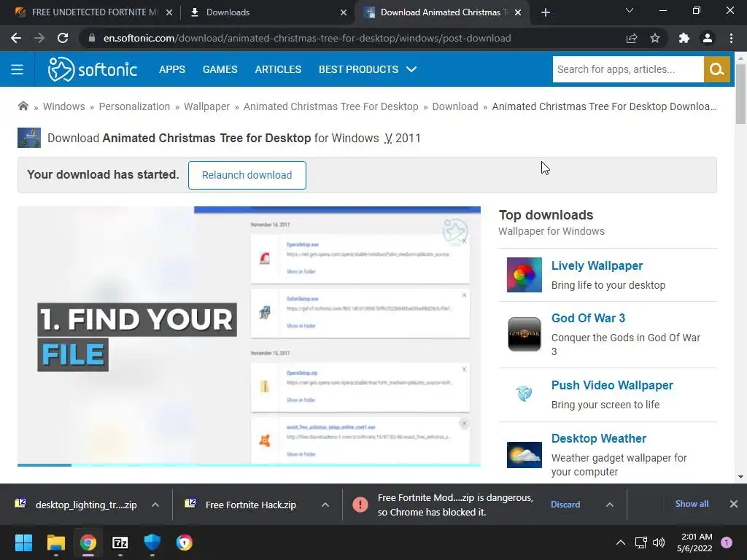This screenshot has height=560, width=747.
Task: Open the Extensions puzzle icon
Action: 684,38
